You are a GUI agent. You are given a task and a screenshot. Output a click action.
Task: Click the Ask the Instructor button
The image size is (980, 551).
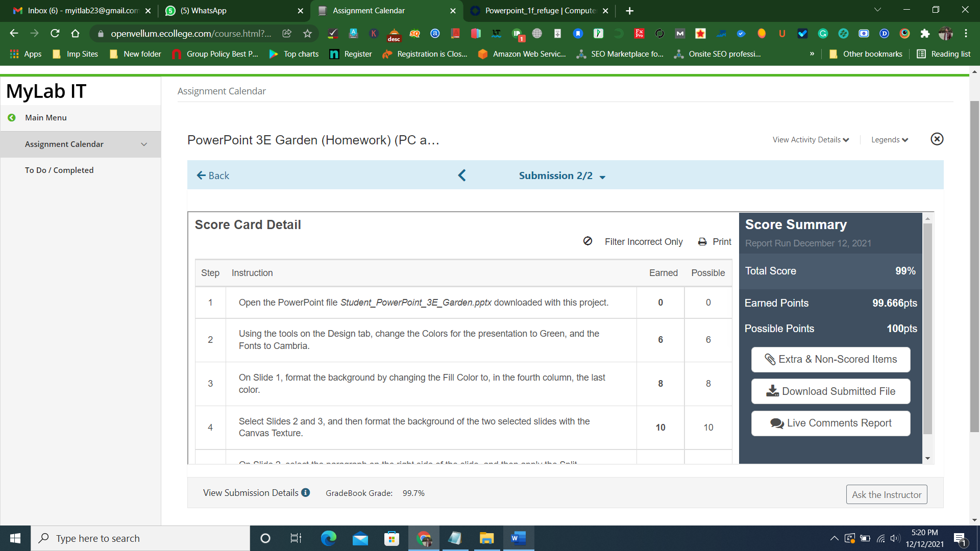[887, 495]
